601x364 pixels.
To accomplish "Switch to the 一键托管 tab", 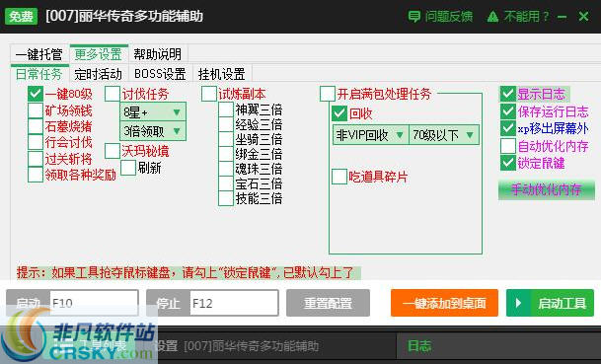I will [39, 54].
